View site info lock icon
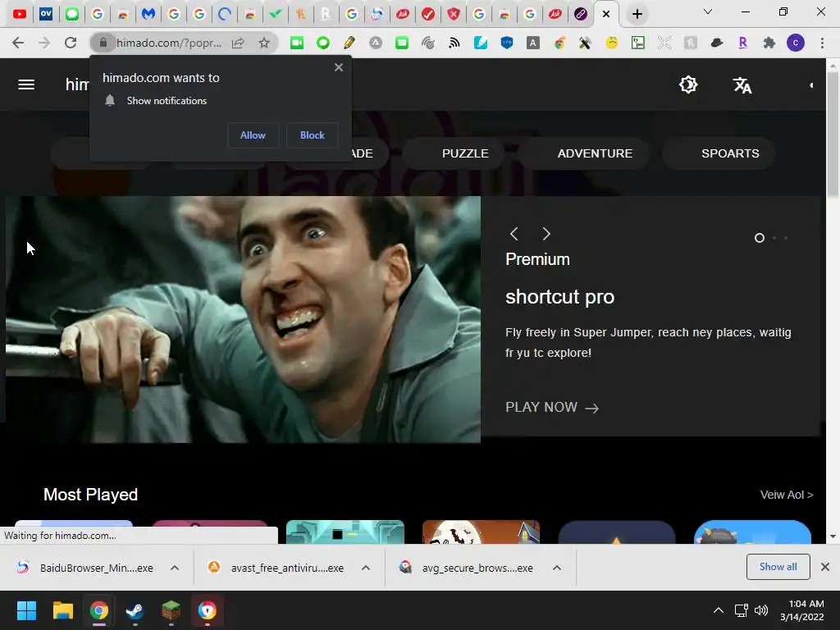This screenshot has height=630, width=840. pyautogui.click(x=103, y=43)
